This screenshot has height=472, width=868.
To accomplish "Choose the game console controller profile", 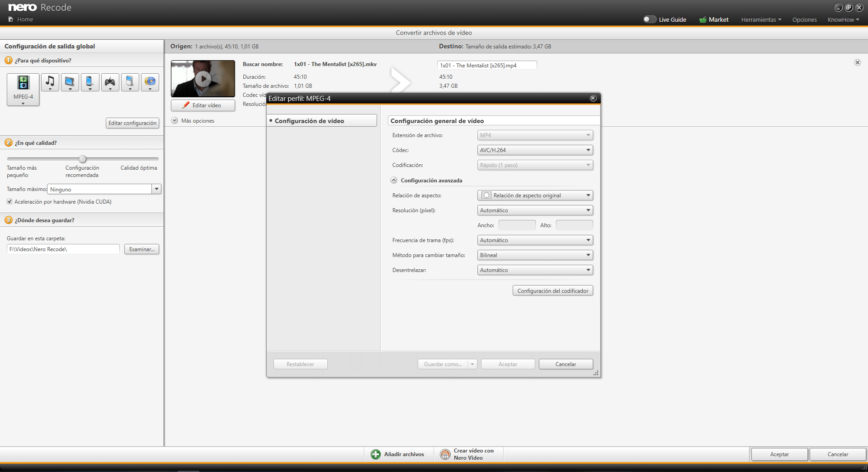I will [x=110, y=82].
